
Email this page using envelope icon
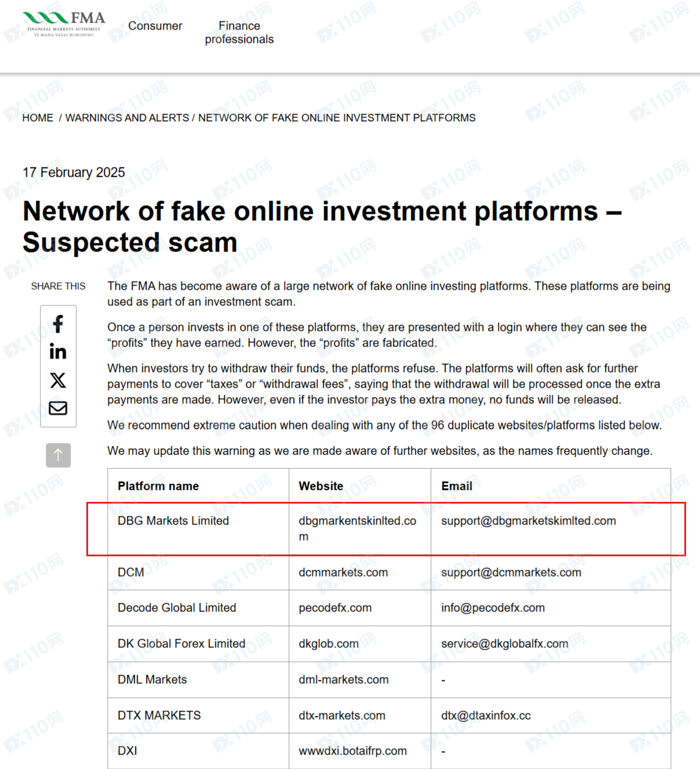(58, 408)
